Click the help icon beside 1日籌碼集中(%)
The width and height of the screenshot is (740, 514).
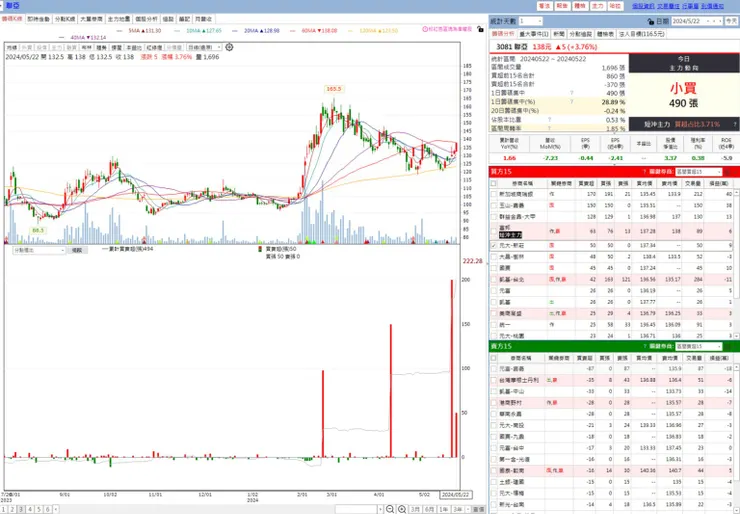tap(572, 101)
